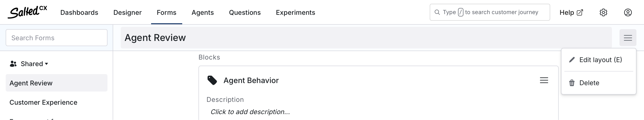Select the Experiments tab
644x120 pixels.
pos(296,12)
